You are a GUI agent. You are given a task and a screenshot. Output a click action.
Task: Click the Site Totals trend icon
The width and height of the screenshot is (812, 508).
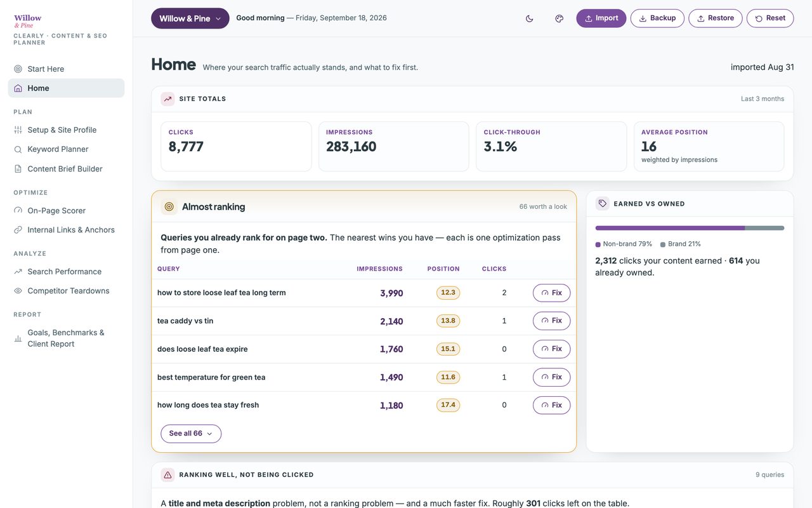point(167,99)
